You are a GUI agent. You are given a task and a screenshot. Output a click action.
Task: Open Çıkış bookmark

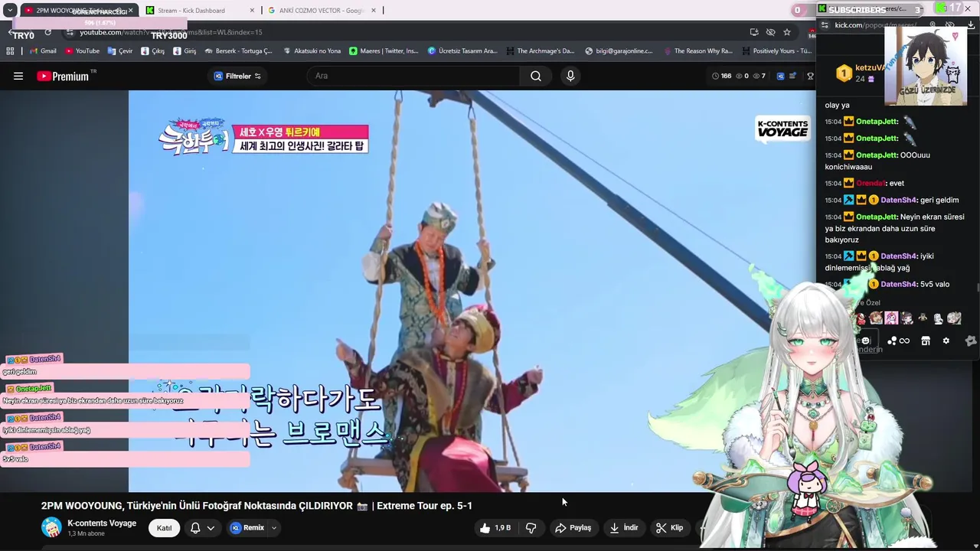[152, 51]
